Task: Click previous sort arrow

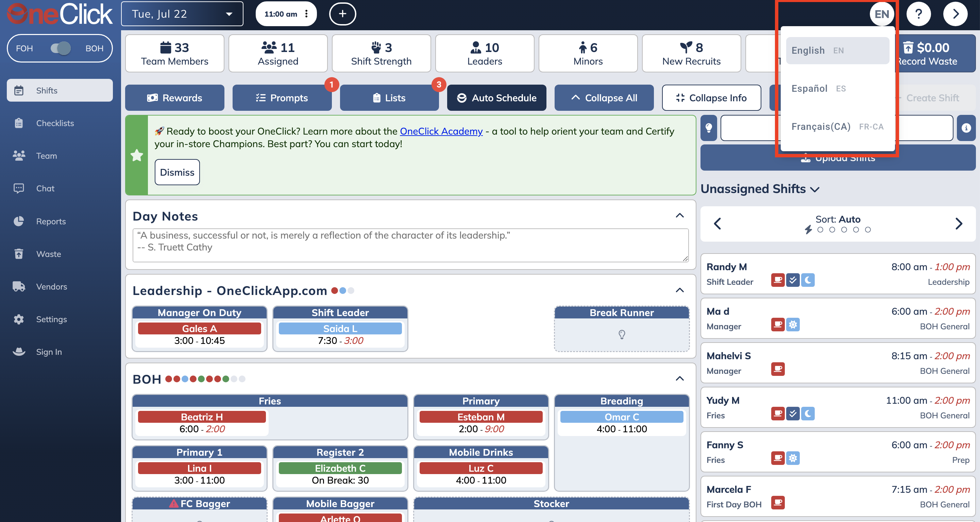Action: pos(717,224)
